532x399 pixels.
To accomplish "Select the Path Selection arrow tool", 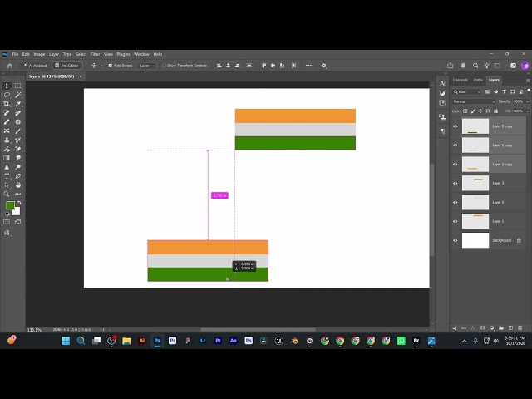I will point(7,185).
